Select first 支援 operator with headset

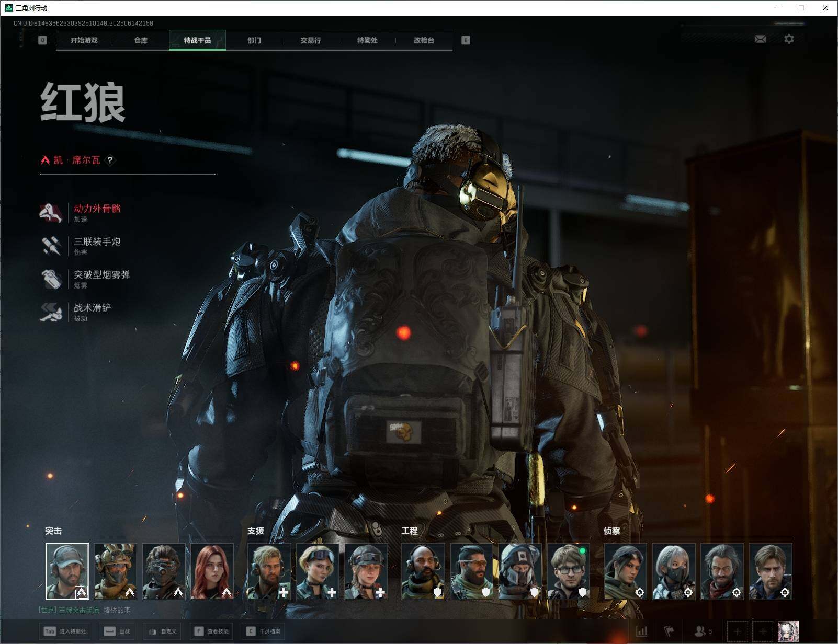click(269, 571)
